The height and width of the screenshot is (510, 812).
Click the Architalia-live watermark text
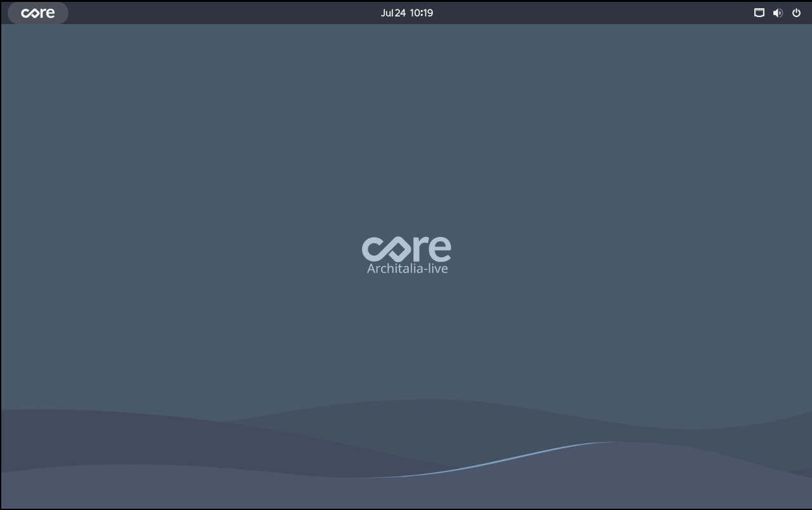point(407,268)
